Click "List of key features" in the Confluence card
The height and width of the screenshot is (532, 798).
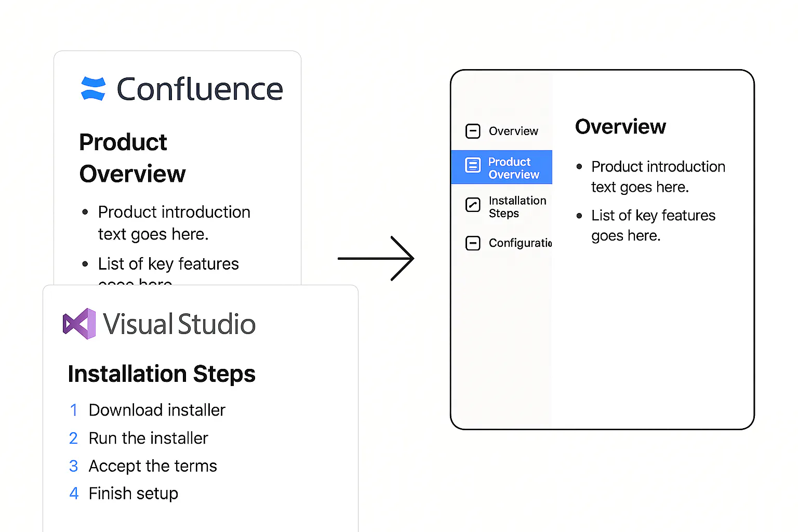coord(168,264)
